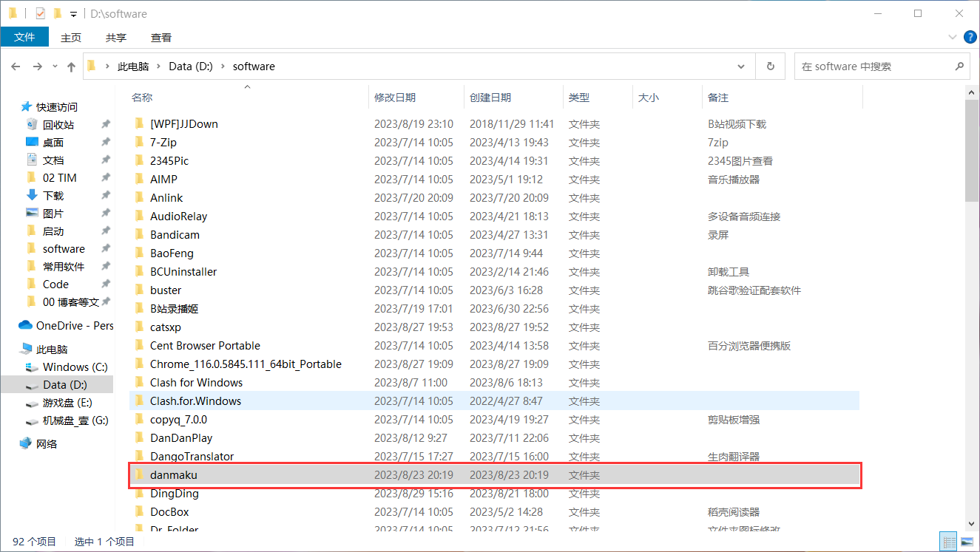980x552 pixels.
Task: Click Data (D:) in the address breadcrumb
Action: pos(191,67)
